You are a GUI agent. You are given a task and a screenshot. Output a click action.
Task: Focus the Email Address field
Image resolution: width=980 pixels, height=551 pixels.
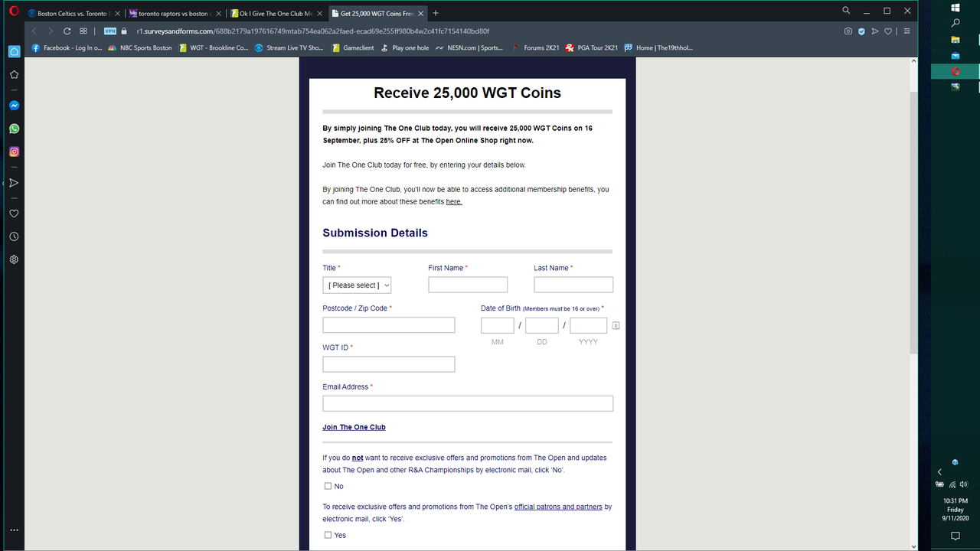point(468,403)
